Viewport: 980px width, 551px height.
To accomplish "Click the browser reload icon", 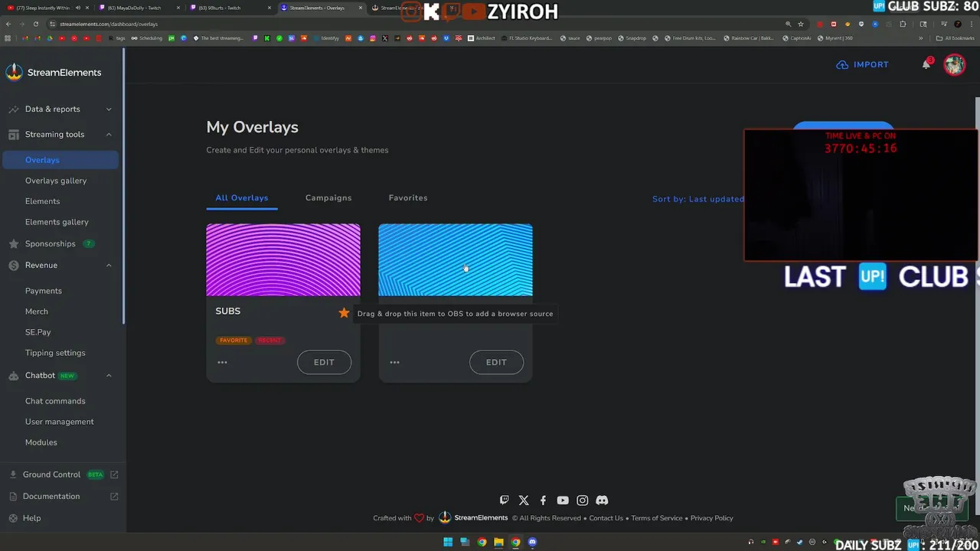I will pyautogui.click(x=35, y=24).
